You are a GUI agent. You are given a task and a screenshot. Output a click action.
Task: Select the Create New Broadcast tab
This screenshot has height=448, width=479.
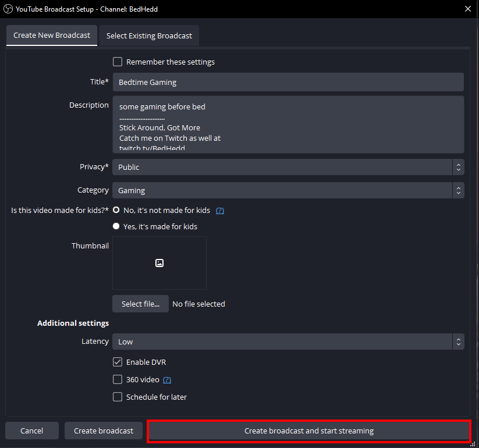click(52, 35)
